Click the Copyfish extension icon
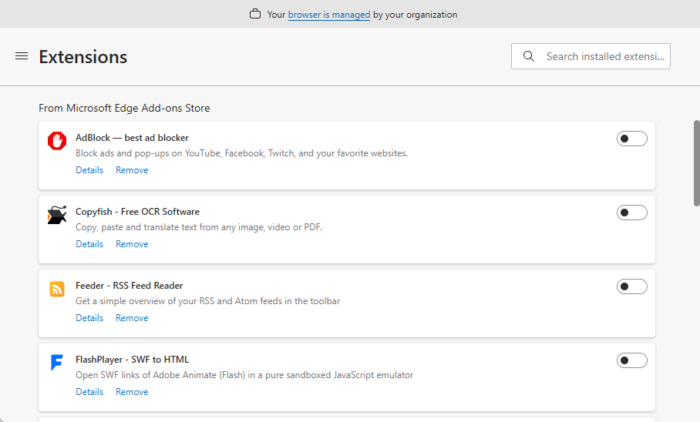The image size is (700, 422). point(57,215)
